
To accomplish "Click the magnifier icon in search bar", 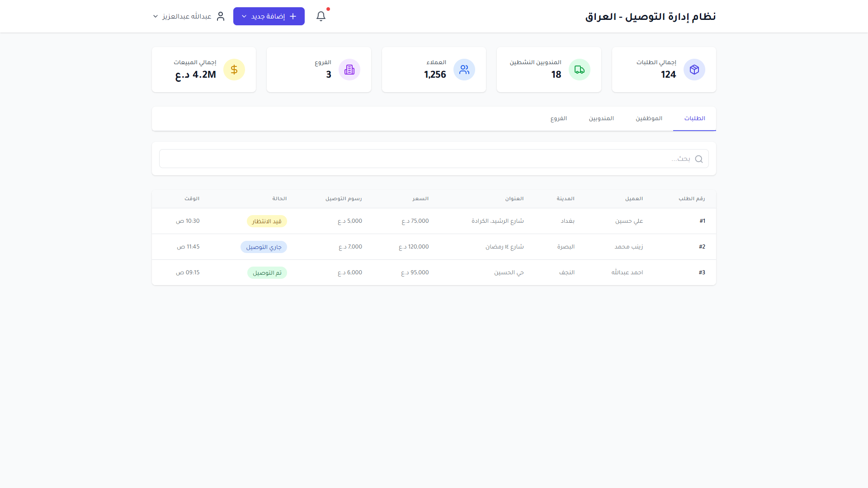I will pos(699,159).
